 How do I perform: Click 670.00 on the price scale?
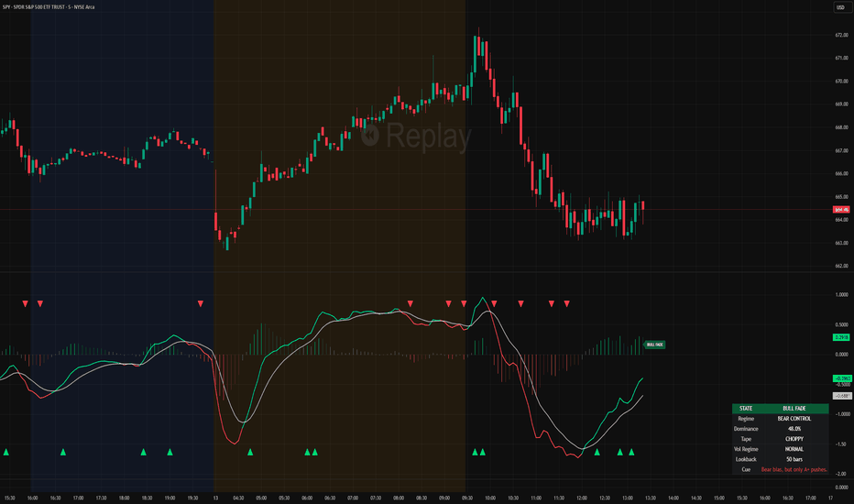pyautogui.click(x=841, y=82)
